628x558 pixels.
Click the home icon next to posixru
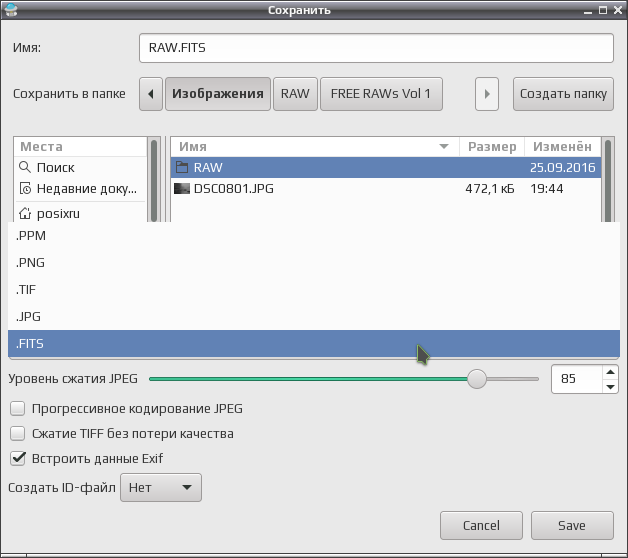[x=25, y=213]
